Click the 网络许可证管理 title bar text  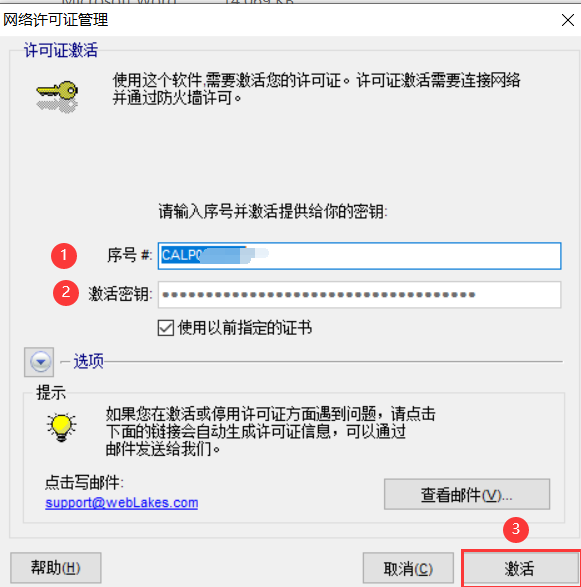pos(56,19)
